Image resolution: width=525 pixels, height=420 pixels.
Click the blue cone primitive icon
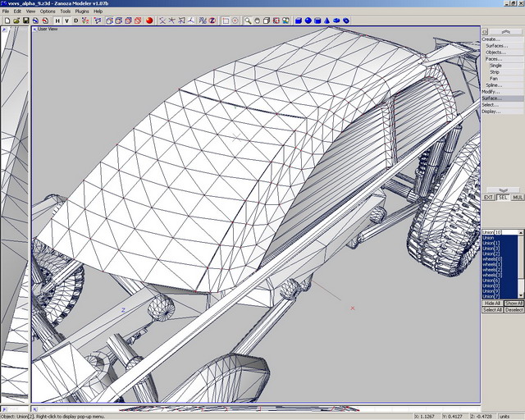328,21
